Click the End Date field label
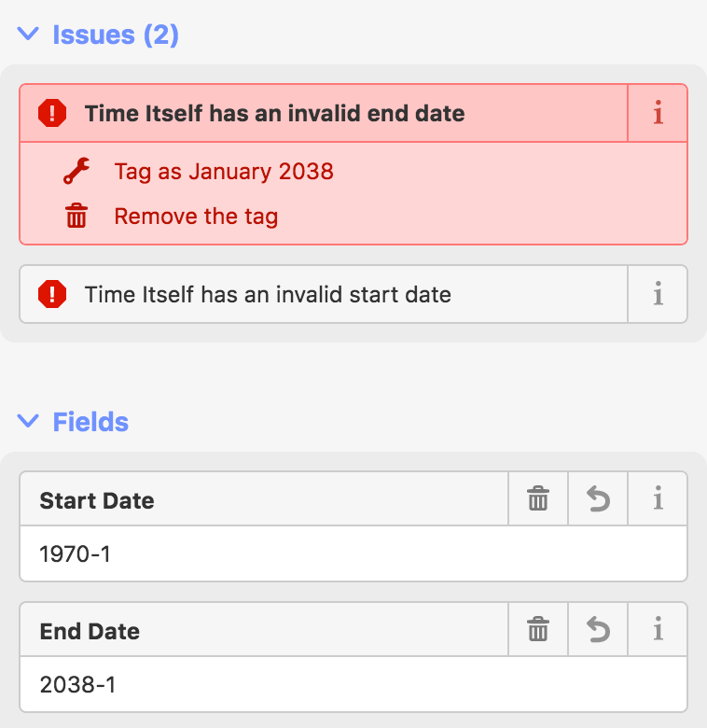 click(90, 631)
